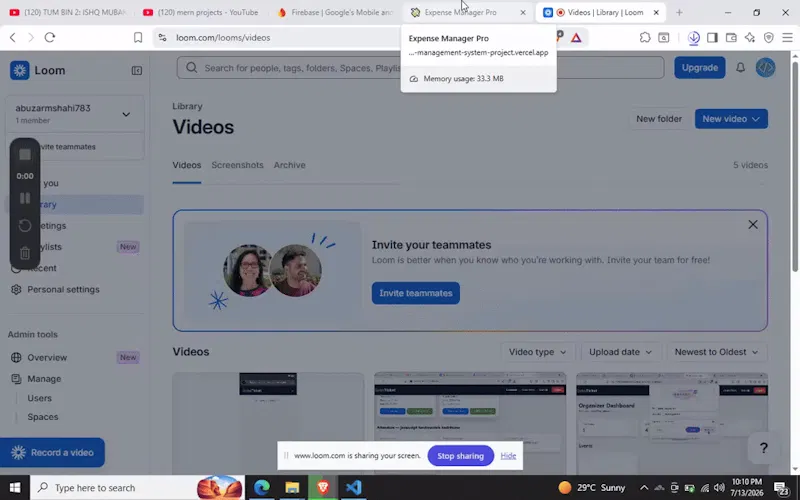Open browser hamburger menu
The width and height of the screenshot is (800, 500).
click(787, 37)
